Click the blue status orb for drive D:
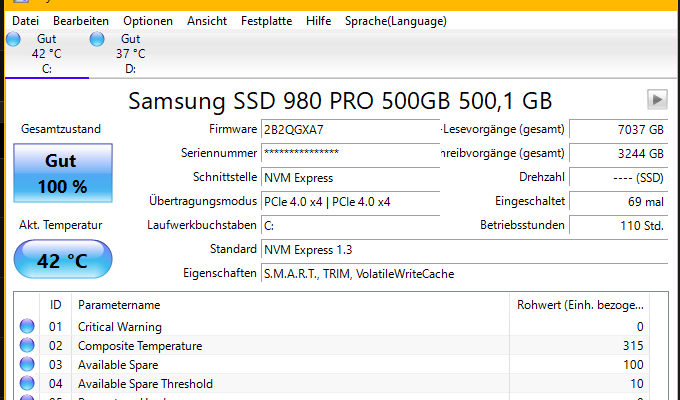This screenshot has height=400, width=680. (97, 39)
